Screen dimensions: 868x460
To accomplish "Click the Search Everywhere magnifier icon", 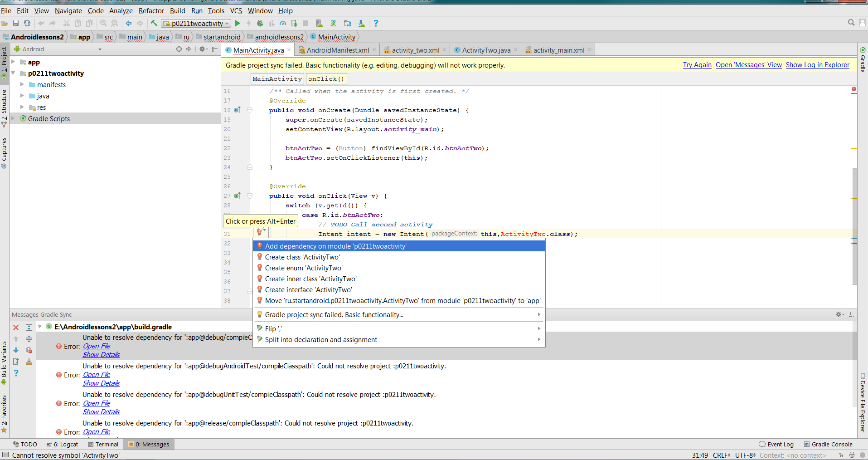I will (x=851, y=23).
